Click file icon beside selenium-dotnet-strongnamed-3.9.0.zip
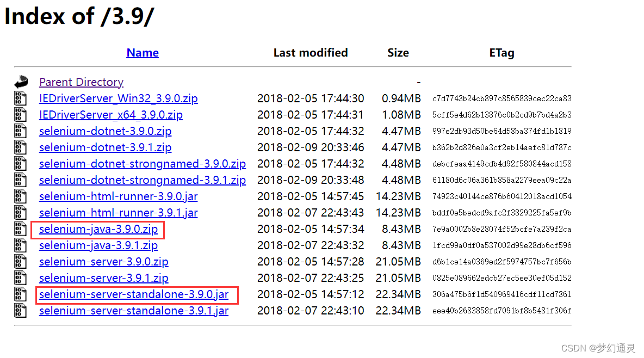This screenshot has height=358, width=644. (20, 164)
